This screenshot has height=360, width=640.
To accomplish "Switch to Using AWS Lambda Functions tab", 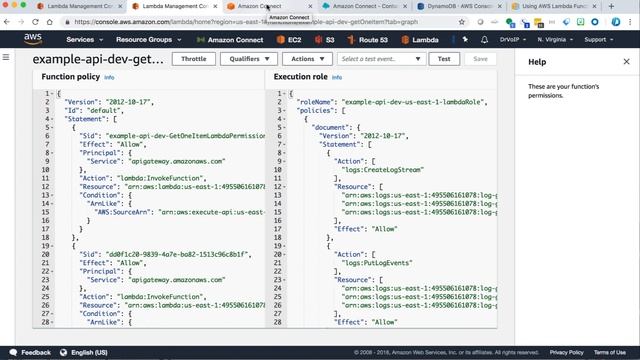I will point(553,6).
